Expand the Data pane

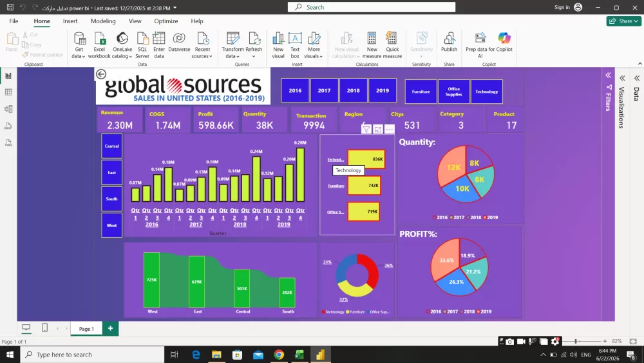click(x=637, y=78)
